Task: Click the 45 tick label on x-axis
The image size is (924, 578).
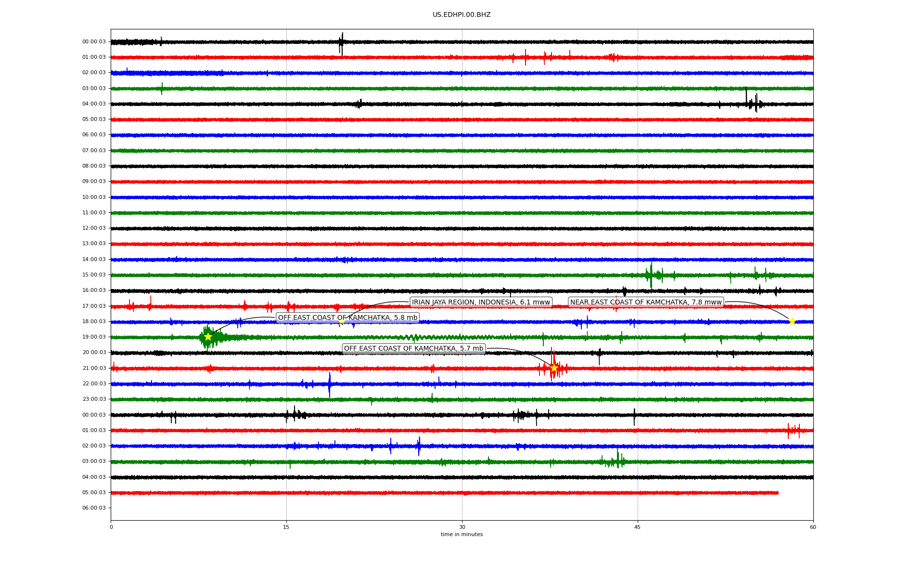Action: tap(638, 527)
